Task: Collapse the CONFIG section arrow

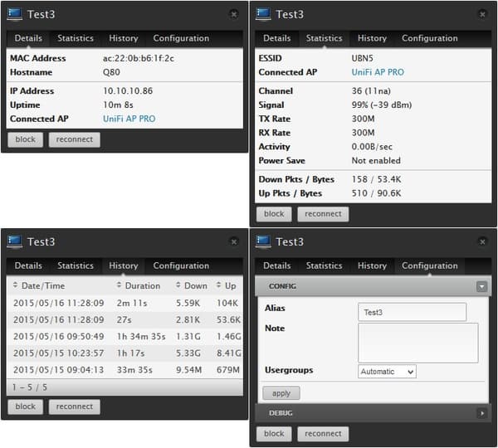Action: 481,287
